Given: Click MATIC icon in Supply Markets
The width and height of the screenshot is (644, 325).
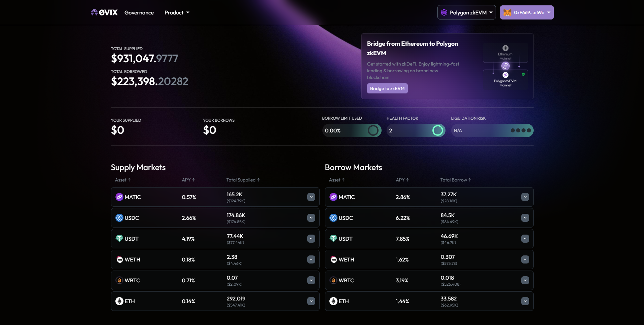Looking at the screenshot, I should tap(119, 197).
